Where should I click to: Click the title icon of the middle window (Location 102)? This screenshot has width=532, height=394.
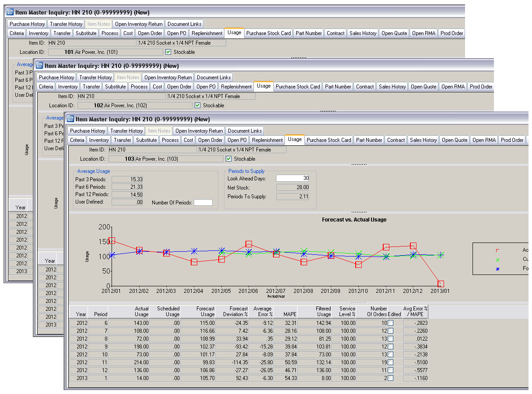click(x=40, y=65)
